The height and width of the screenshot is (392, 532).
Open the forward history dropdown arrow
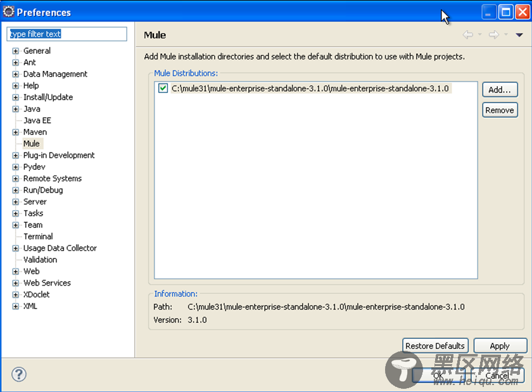click(505, 34)
